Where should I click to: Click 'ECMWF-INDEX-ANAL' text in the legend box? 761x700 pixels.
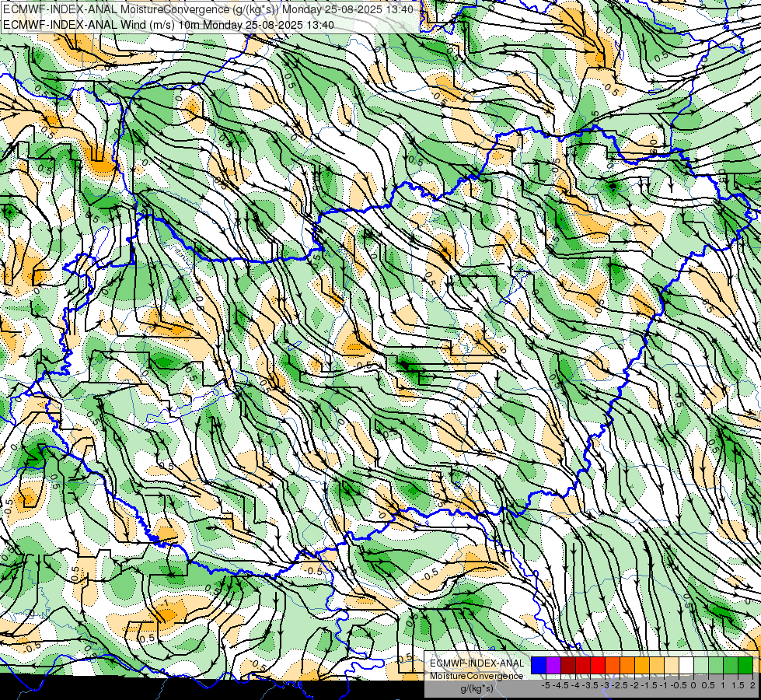pyautogui.click(x=477, y=663)
